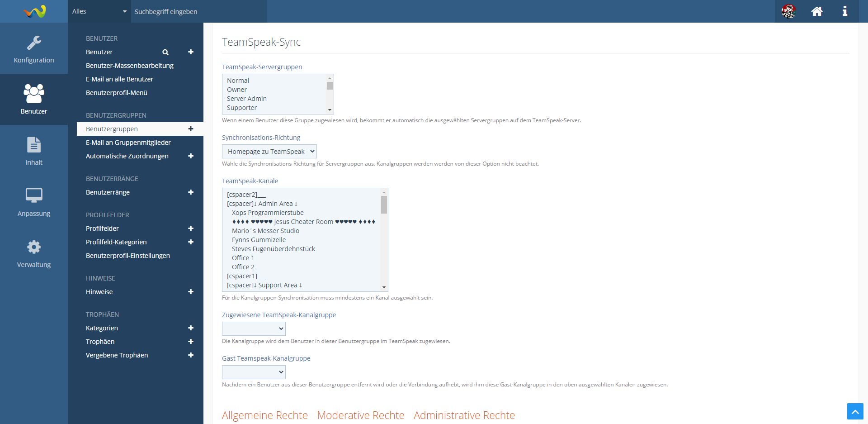Select Server Admin in server groups list
Image resolution: width=868 pixels, height=424 pixels.
pyautogui.click(x=247, y=99)
